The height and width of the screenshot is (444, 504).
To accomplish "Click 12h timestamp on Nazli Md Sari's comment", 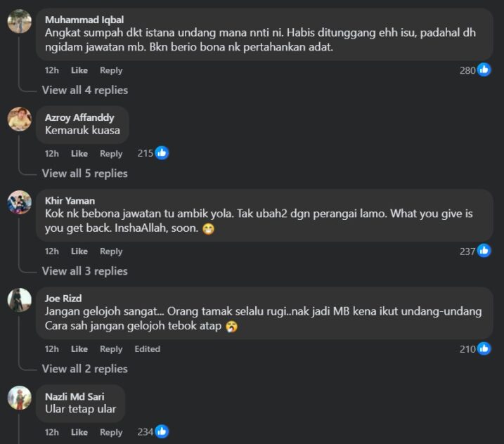I will [52, 433].
